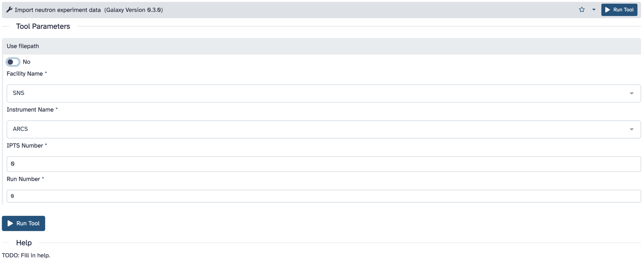Favorite this tool using the star icon
This screenshot has width=644, height=261.
tap(581, 9)
